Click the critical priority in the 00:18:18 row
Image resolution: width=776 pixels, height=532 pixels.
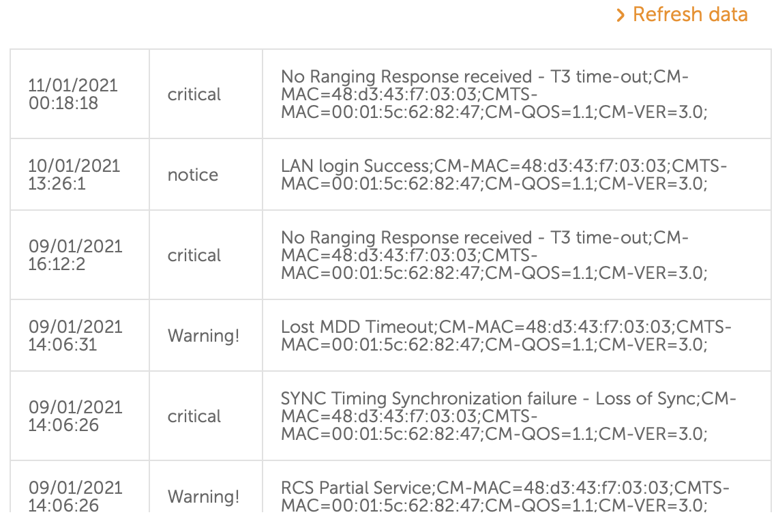(194, 94)
